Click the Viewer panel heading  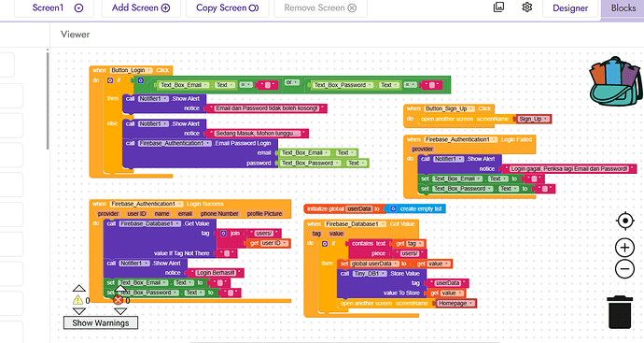pos(76,35)
